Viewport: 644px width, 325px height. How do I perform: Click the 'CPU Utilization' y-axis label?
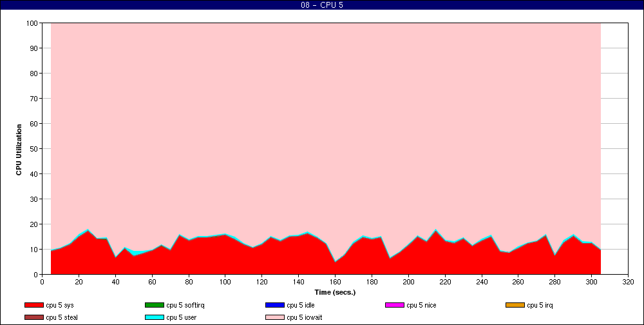tap(19, 150)
